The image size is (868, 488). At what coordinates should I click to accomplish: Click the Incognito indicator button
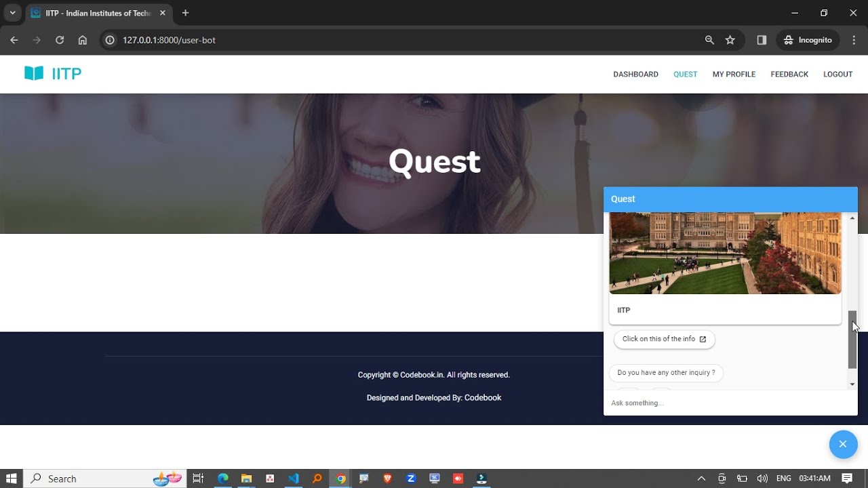pyautogui.click(x=808, y=40)
